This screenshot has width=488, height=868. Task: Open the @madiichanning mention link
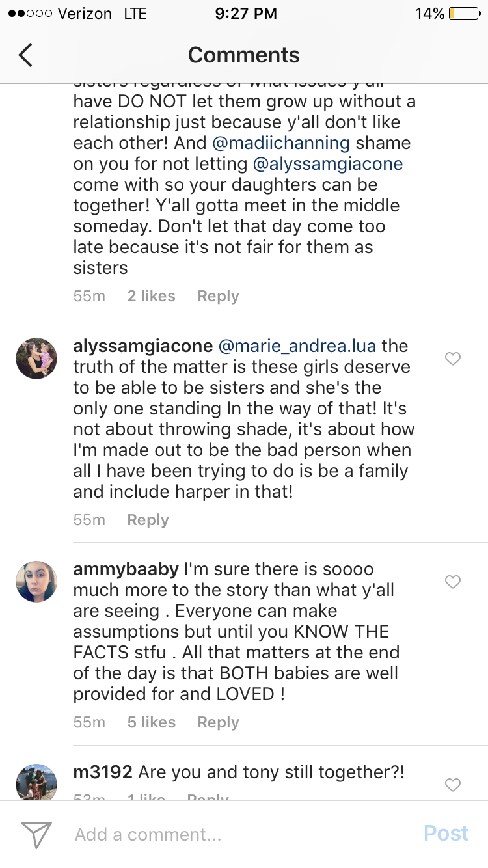coord(281,143)
